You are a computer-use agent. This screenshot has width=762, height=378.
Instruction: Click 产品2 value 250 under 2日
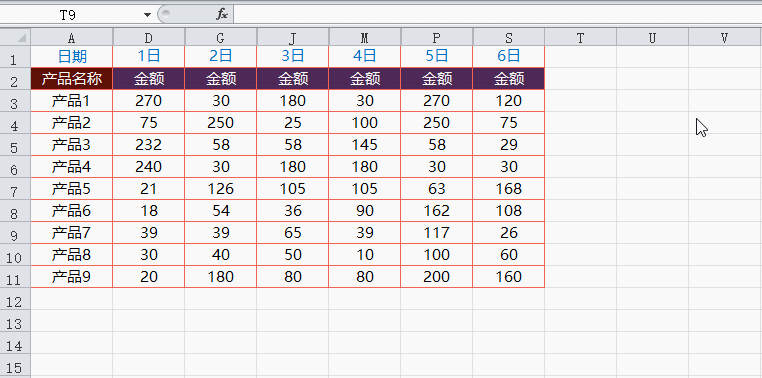tap(221, 123)
